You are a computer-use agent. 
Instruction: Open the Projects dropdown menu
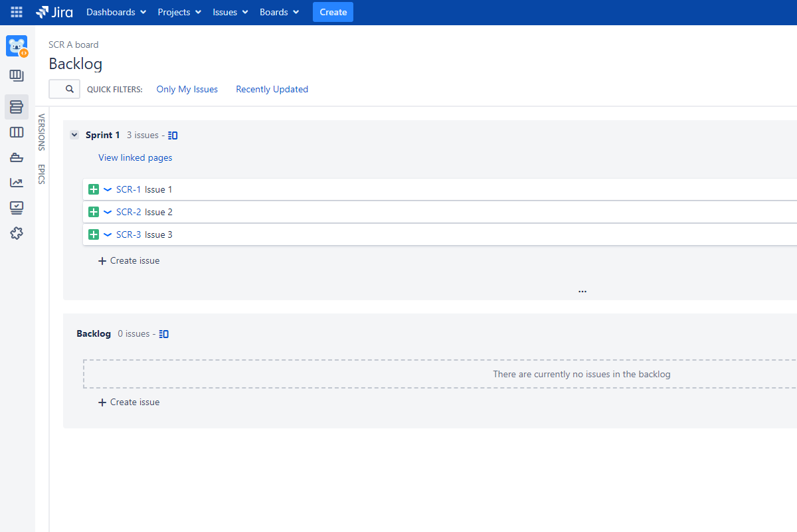coord(180,12)
